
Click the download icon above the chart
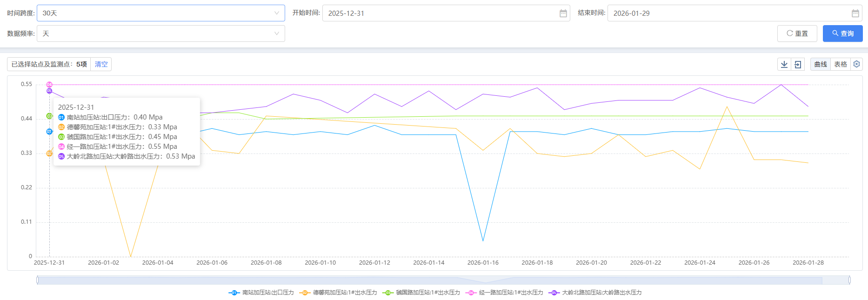click(x=784, y=64)
